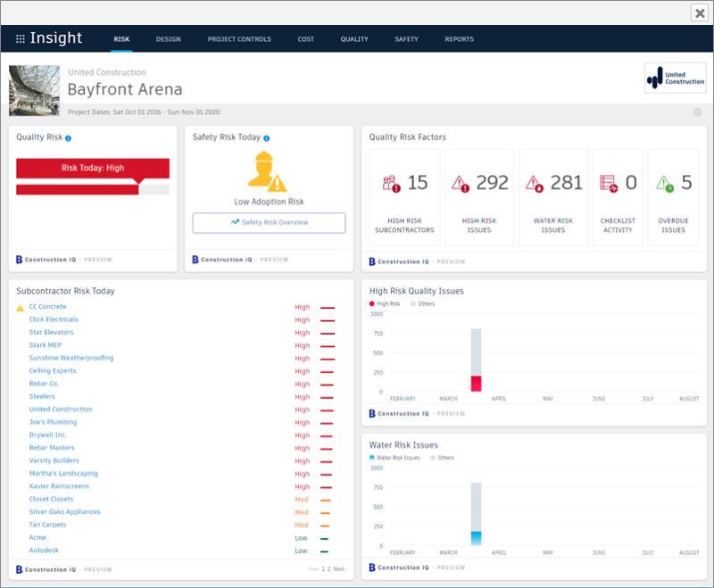Image resolution: width=714 pixels, height=588 pixels.
Task: Click the Quality Risk info icon
Action: point(69,138)
